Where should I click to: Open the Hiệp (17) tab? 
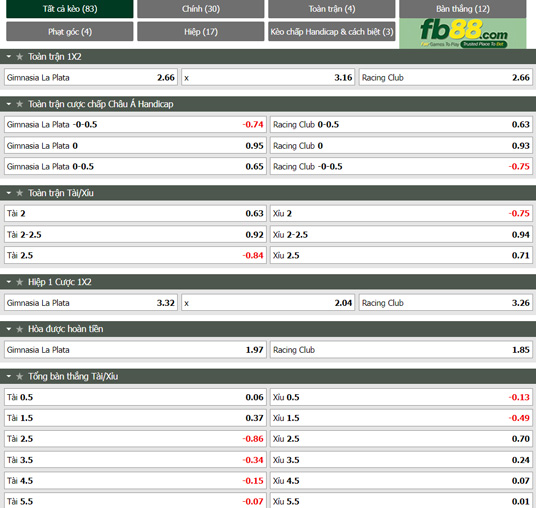(x=201, y=32)
